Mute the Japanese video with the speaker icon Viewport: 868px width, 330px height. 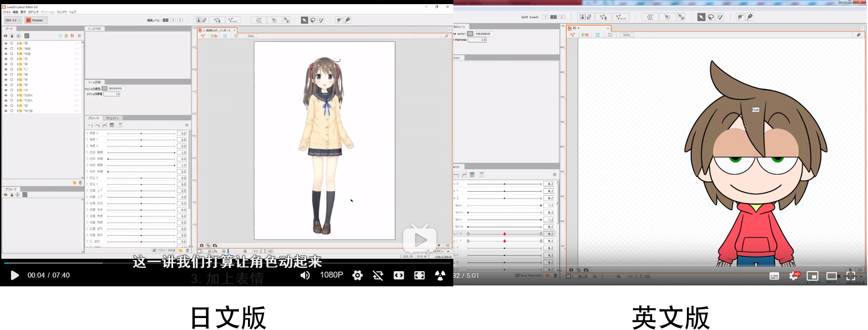(x=305, y=275)
